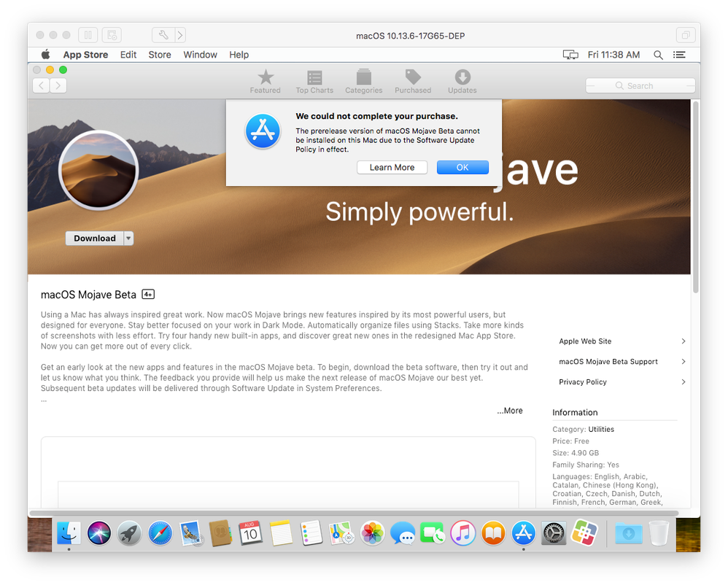Open Launchpad rocket icon in Dock

coord(129,532)
